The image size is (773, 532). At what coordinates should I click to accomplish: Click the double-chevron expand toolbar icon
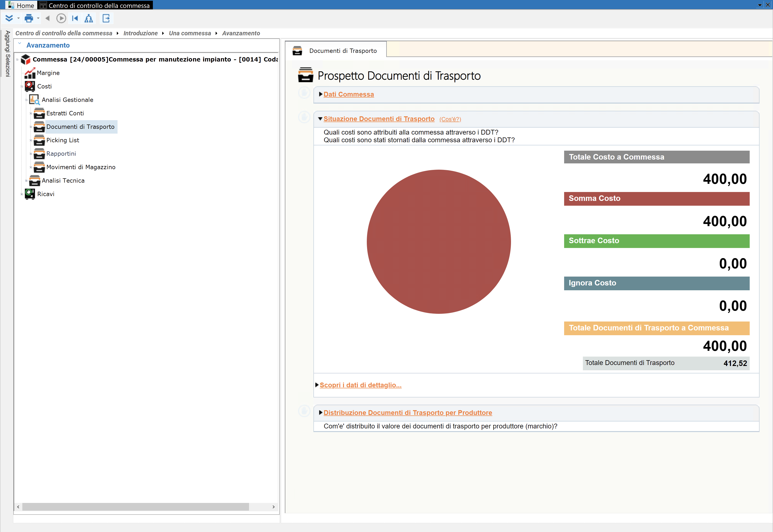(9, 18)
